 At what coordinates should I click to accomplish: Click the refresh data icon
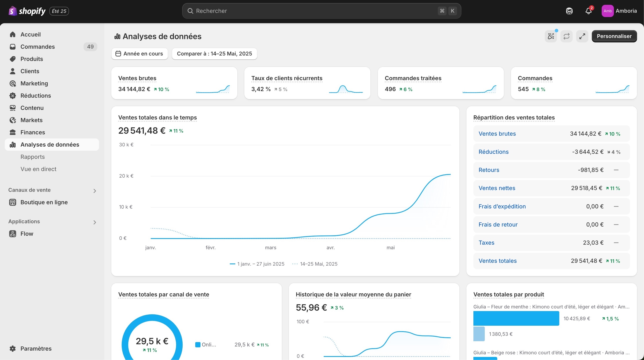(x=567, y=36)
